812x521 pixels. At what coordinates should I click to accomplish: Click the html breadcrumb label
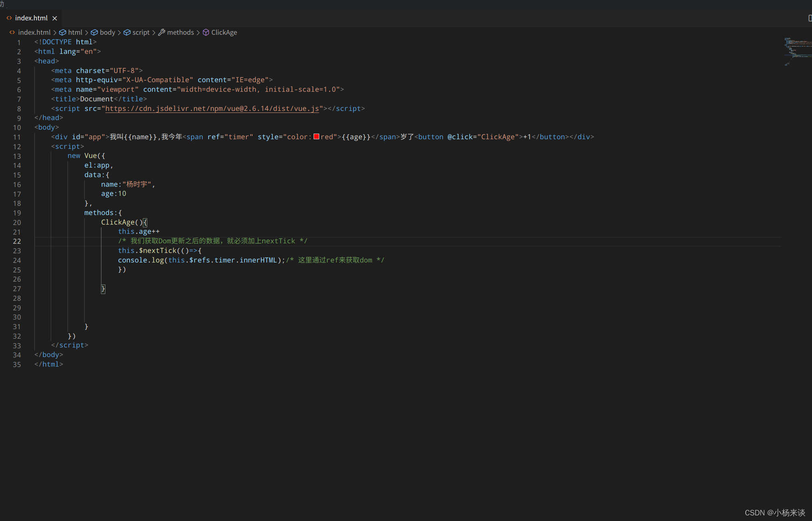click(75, 32)
